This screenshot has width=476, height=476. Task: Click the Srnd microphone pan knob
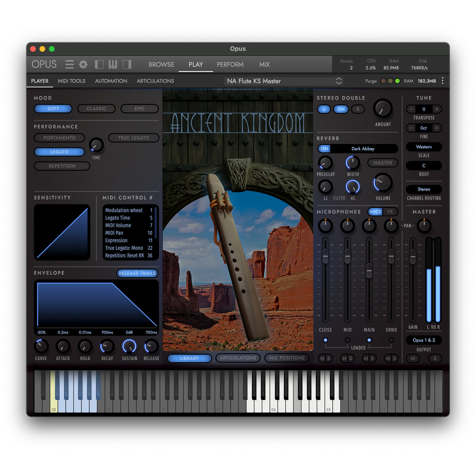tap(391, 226)
